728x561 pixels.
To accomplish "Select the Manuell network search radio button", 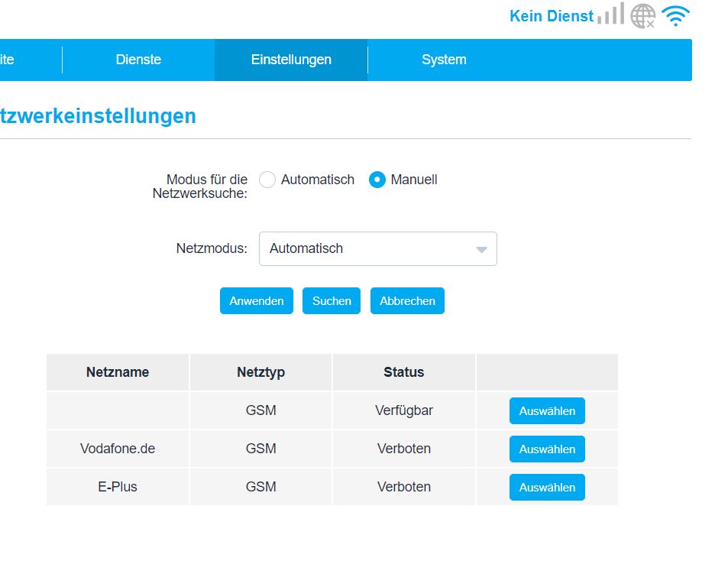I will (x=377, y=180).
